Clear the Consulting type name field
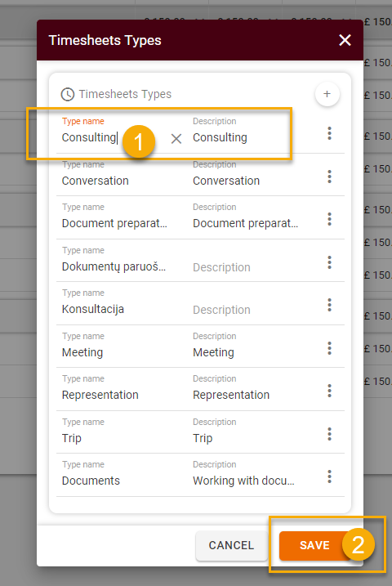The width and height of the screenshot is (392, 586). pyautogui.click(x=176, y=139)
